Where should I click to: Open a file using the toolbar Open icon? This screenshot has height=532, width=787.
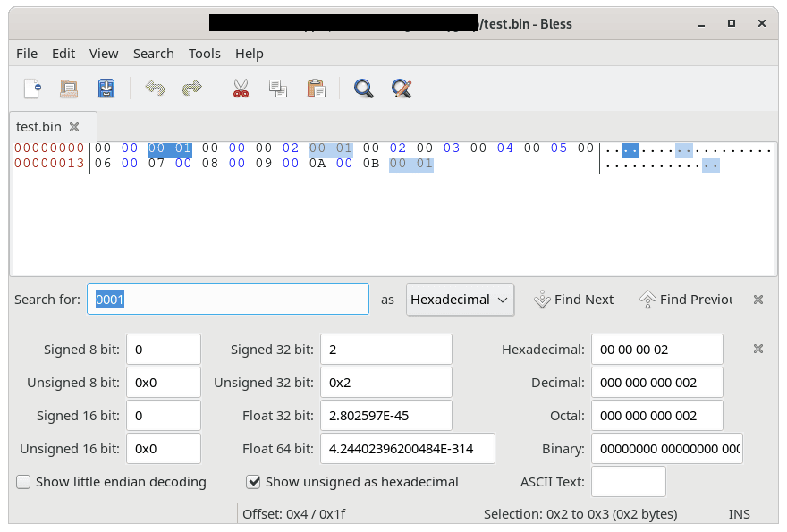click(x=69, y=89)
